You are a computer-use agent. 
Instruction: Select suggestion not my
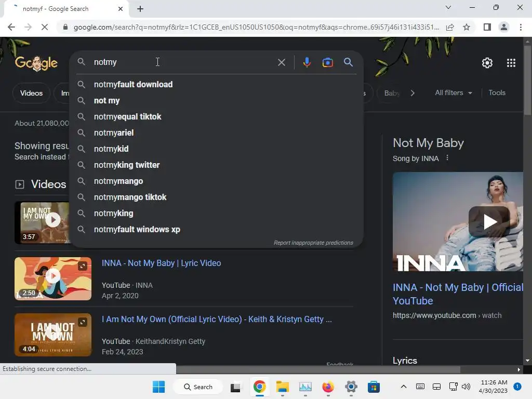pos(217,100)
